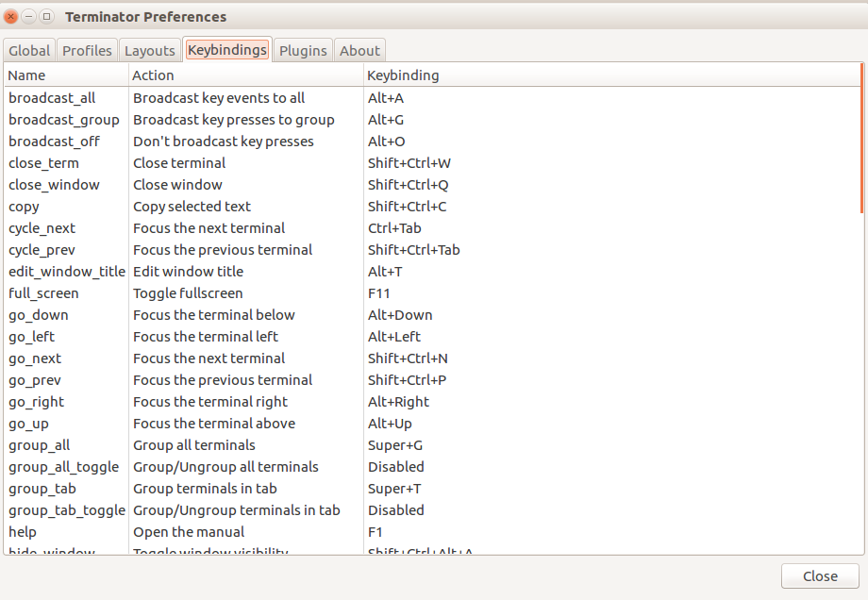Click the go_left name cell
This screenshot has height=600, width=868.
(x=31, y=337)
